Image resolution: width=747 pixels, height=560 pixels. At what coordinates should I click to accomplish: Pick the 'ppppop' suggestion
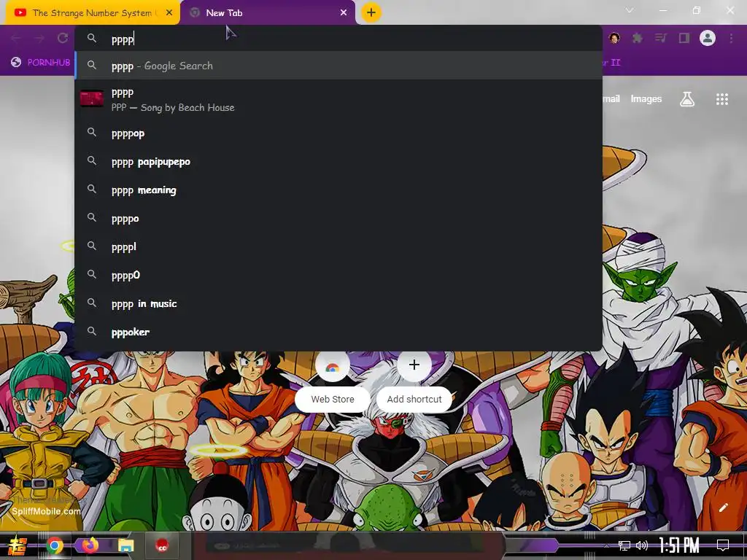pos(338,133)
